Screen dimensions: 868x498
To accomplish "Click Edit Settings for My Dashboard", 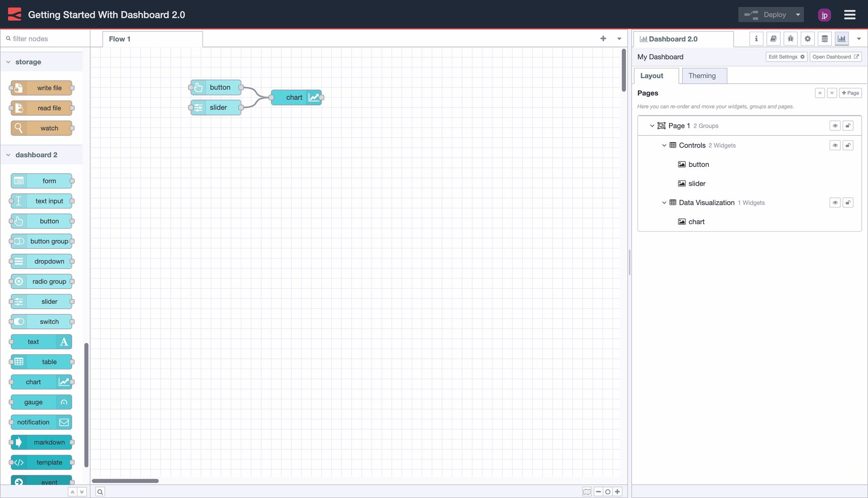I will (x=786, y=57).
